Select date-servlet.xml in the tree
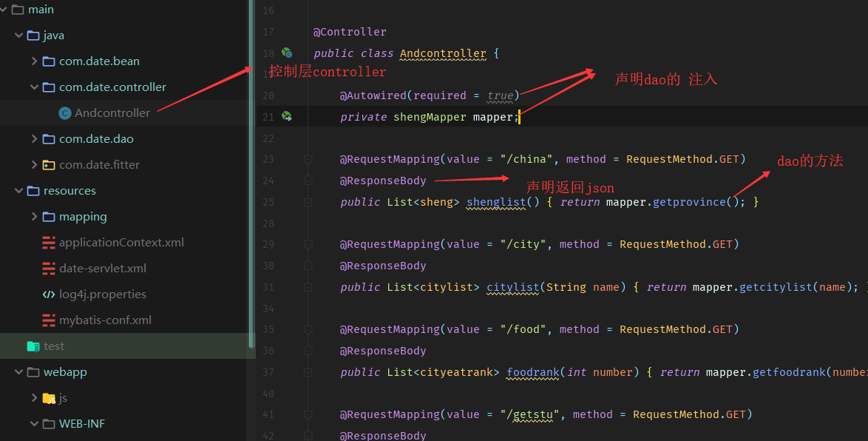Image resolution: width=868 pixels, height=441 pixels. 103,268
